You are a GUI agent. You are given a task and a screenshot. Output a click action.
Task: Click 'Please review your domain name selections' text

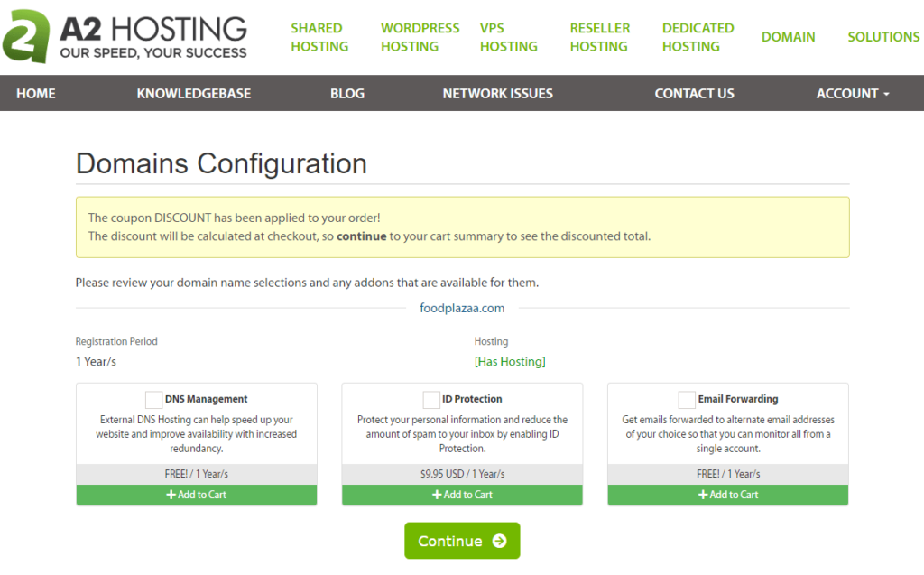[x=307, y=283]
